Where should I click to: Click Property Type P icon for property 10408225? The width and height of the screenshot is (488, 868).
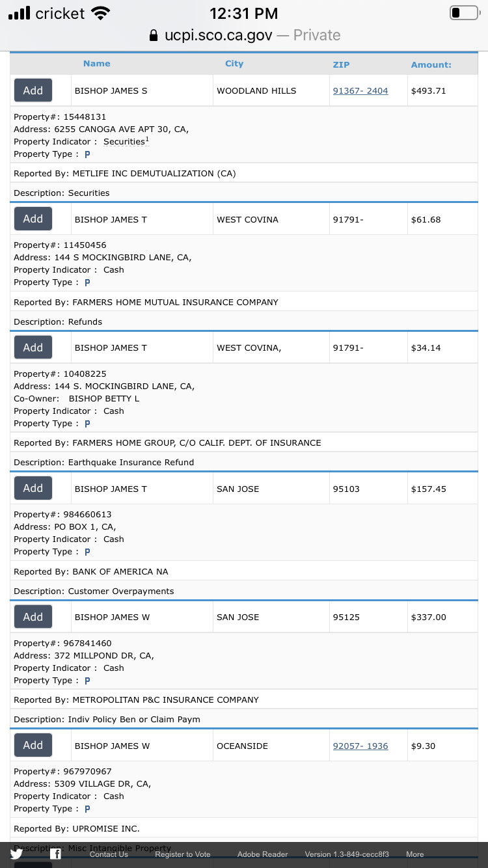[87, 424]
